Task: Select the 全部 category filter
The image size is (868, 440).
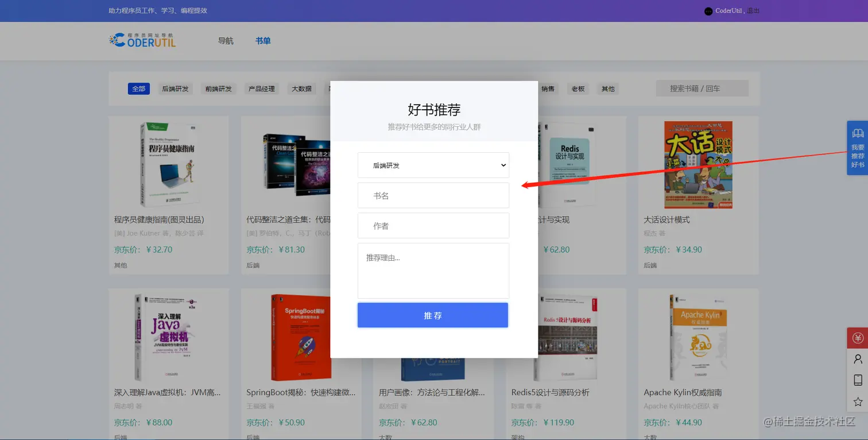Action: tap(139, 88)
